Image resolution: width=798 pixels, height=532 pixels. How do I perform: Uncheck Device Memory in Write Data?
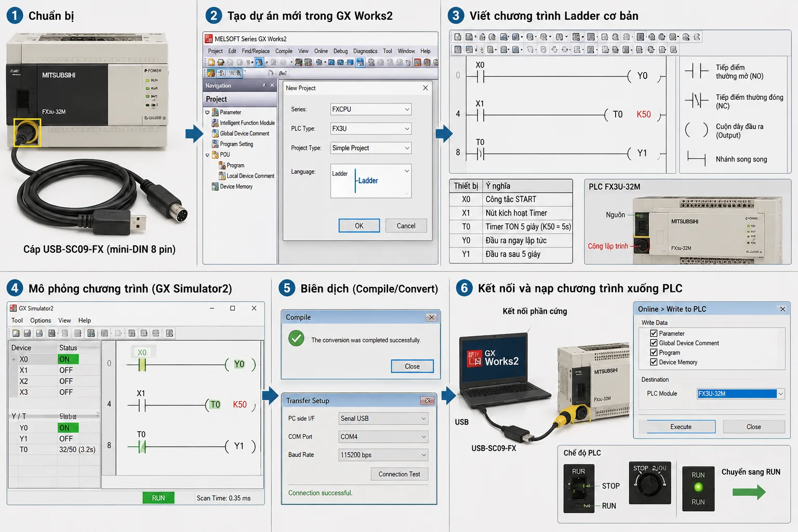click(654, 362)
